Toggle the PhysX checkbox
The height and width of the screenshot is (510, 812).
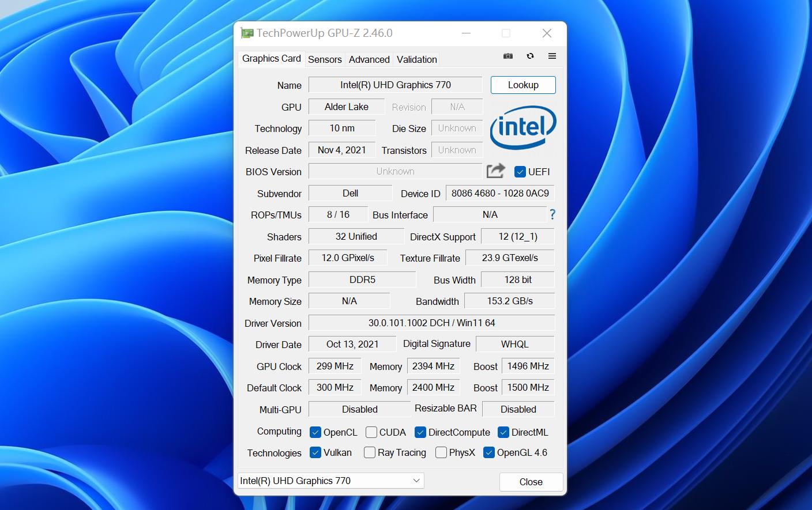point(442,452)
